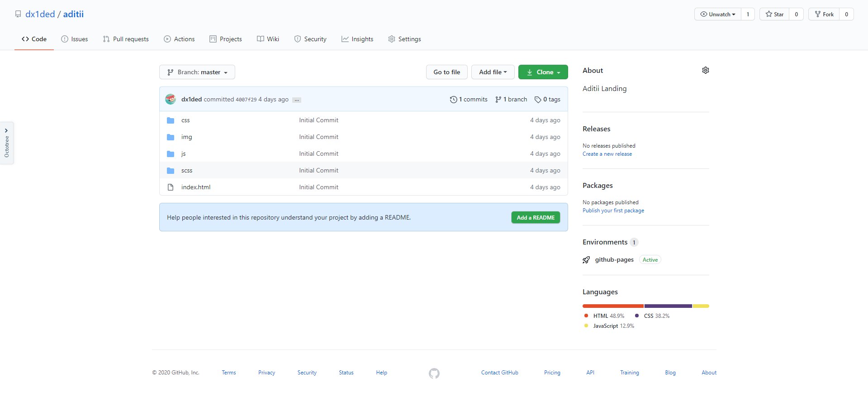Open the js folder
This screenshot has height=412, width=868.
tap(183, 154)
